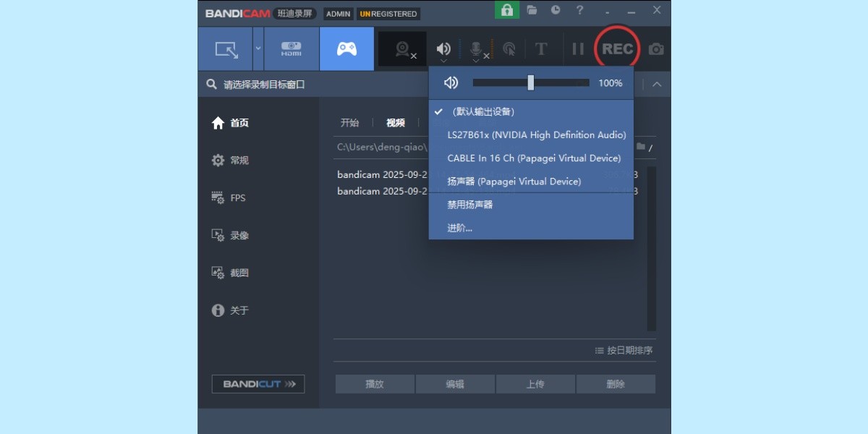The image size is (868, 434).
Task: Click the pause icon next to REC
Action: point(578,48)
